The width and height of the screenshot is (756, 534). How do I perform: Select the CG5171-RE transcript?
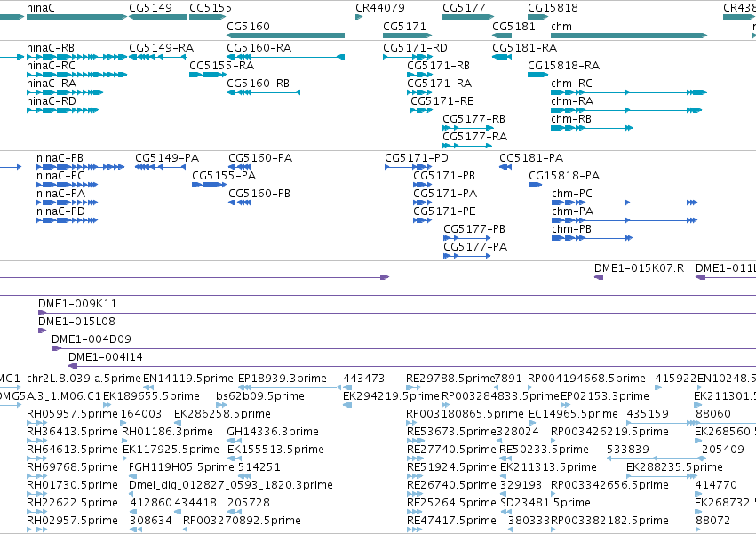(x=421, y=110)
